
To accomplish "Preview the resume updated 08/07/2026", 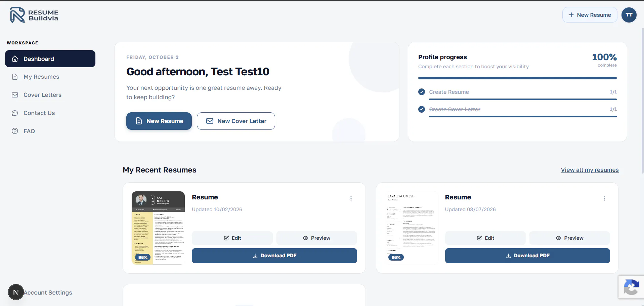I will click(x=569, y=238).
